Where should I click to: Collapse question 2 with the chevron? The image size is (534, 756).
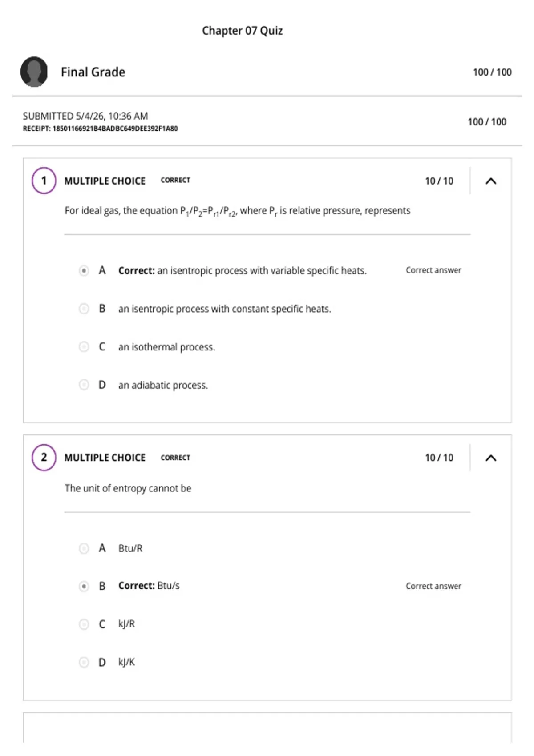(x=490, y=458)
